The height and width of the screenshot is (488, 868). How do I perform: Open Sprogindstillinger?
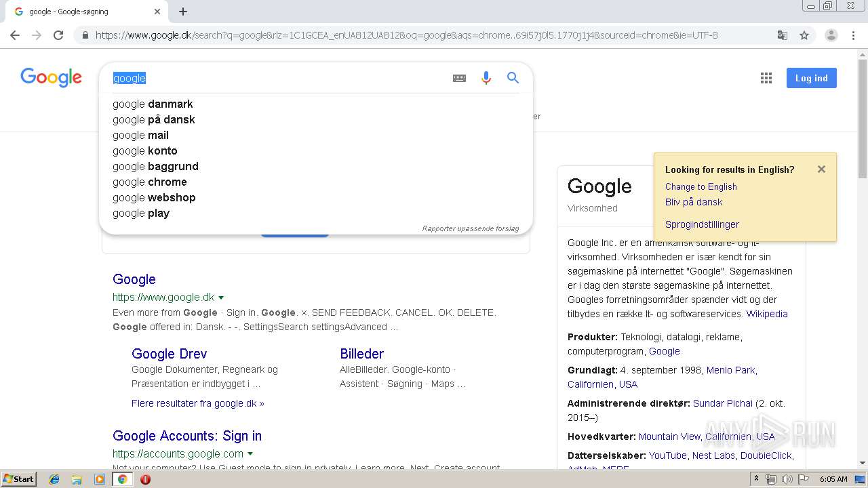[702, 224]
